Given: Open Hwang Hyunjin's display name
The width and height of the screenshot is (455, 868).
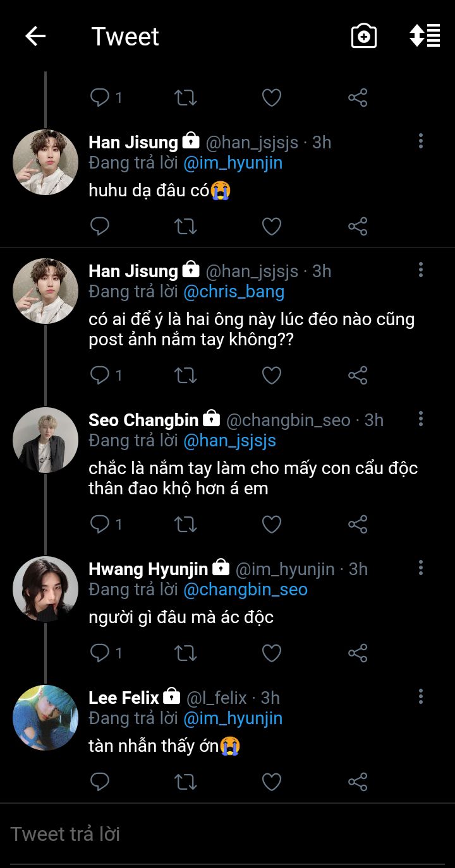Looking at the screenshot, I should [148, 569].
